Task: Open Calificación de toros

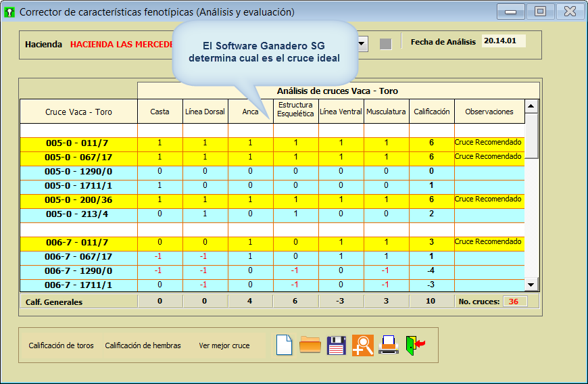Action: click(61, 345)
